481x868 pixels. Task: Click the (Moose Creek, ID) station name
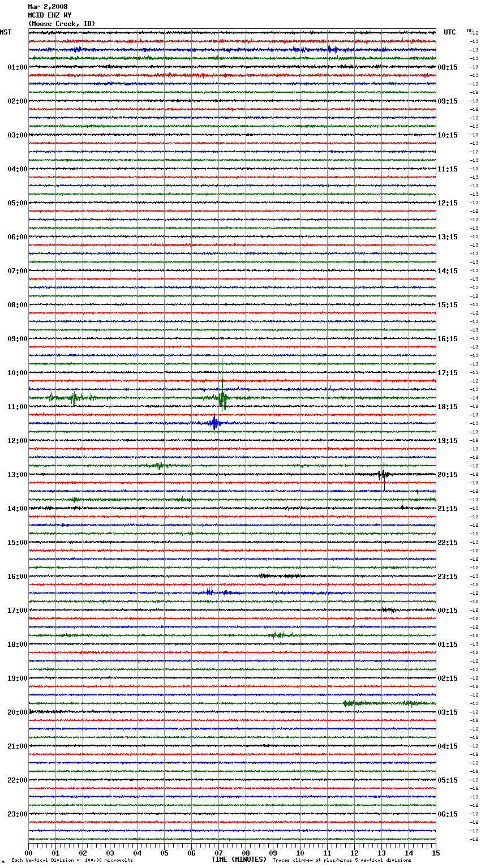[62, 24]
